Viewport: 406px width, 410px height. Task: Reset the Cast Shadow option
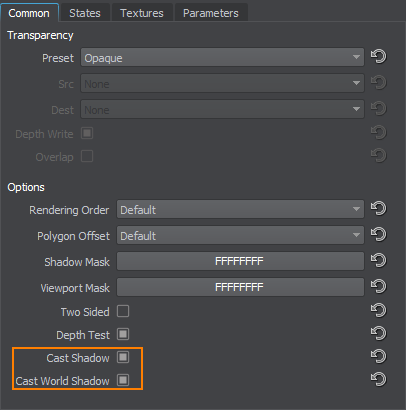(x=378, y=356)
